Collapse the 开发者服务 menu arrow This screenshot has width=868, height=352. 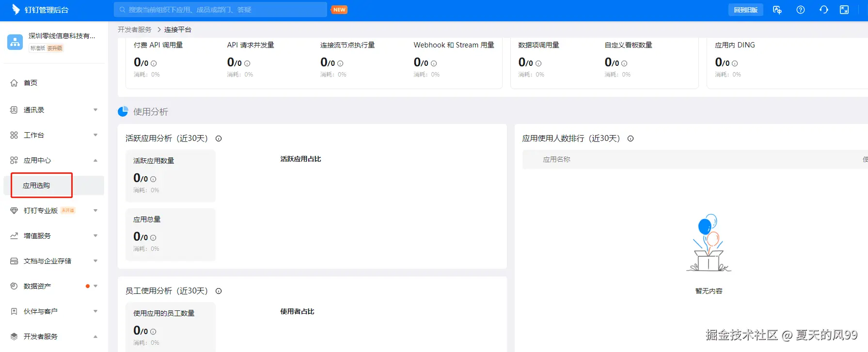coord(95,337)
